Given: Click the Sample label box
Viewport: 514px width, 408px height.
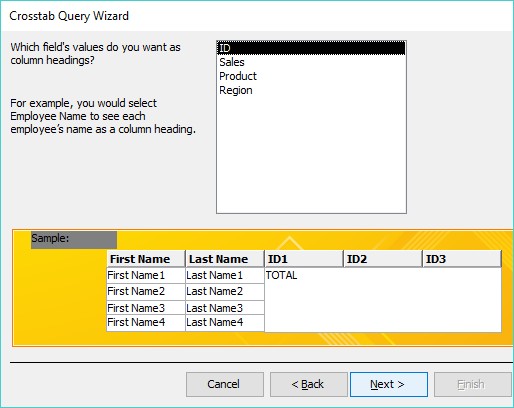Looking at the screenshot, I should click(74, 239).
